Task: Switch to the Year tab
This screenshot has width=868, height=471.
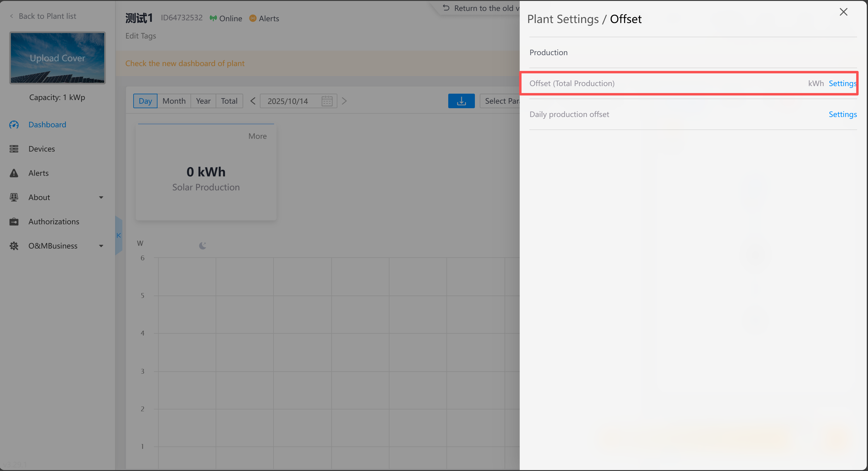Action: coord(203,101)
